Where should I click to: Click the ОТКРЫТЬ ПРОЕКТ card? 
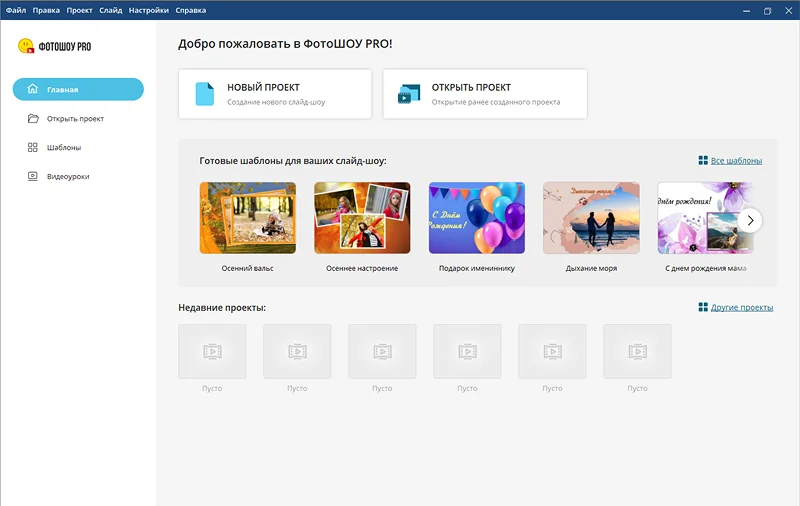pos(485,94)
